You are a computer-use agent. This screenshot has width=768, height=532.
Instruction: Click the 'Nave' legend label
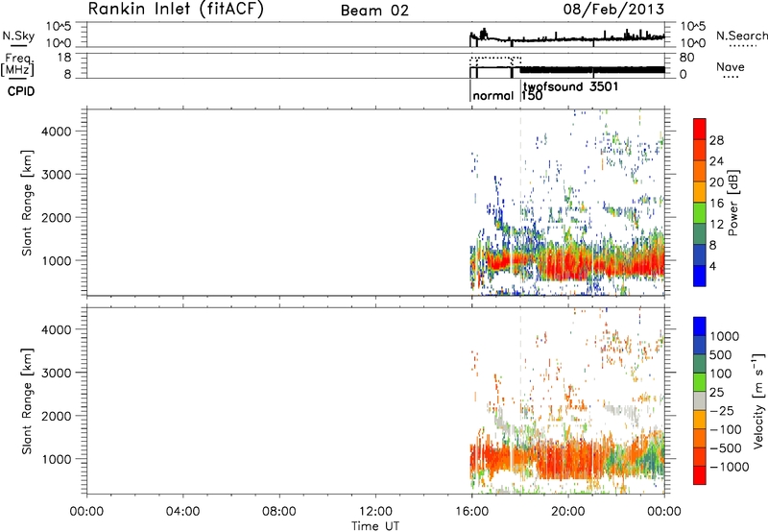point(730,66)
